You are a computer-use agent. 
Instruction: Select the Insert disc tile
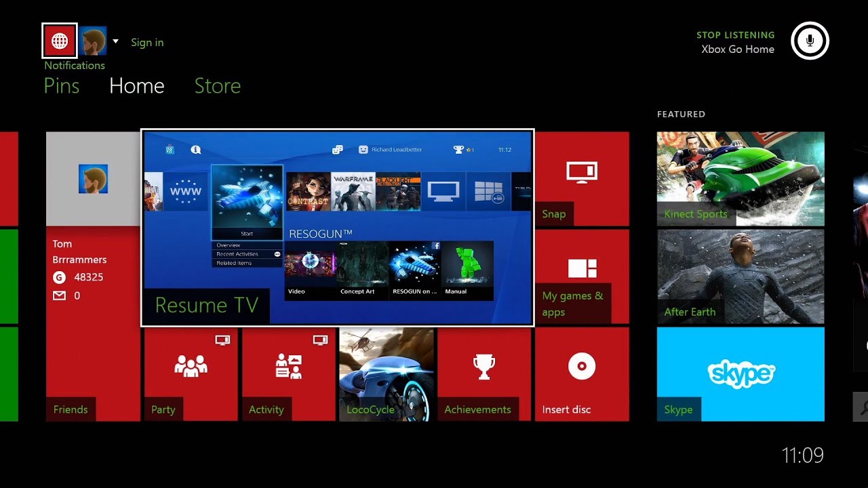pyautogui.click(x=582, y=374)
